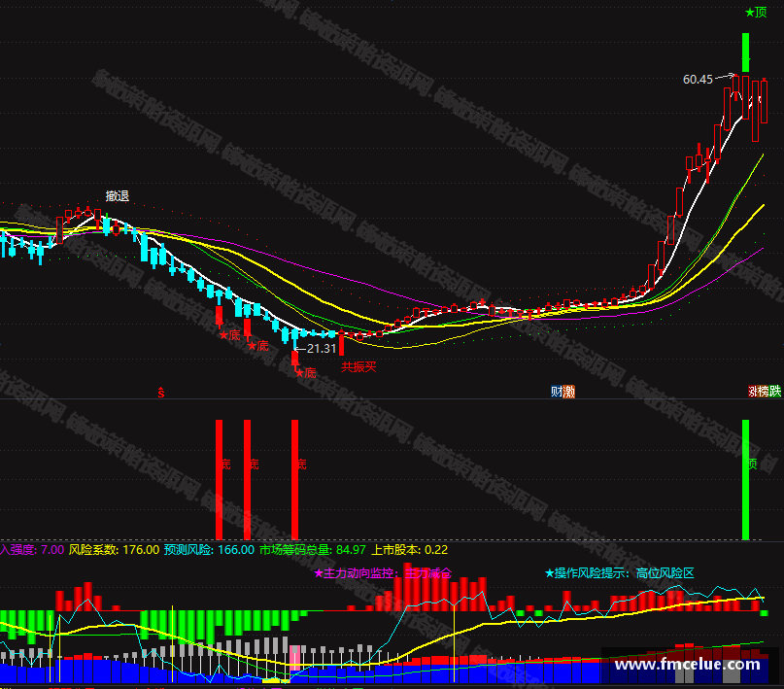
Task: Click the green 顶 signal bar in the indicator panel
Action: 745,480
